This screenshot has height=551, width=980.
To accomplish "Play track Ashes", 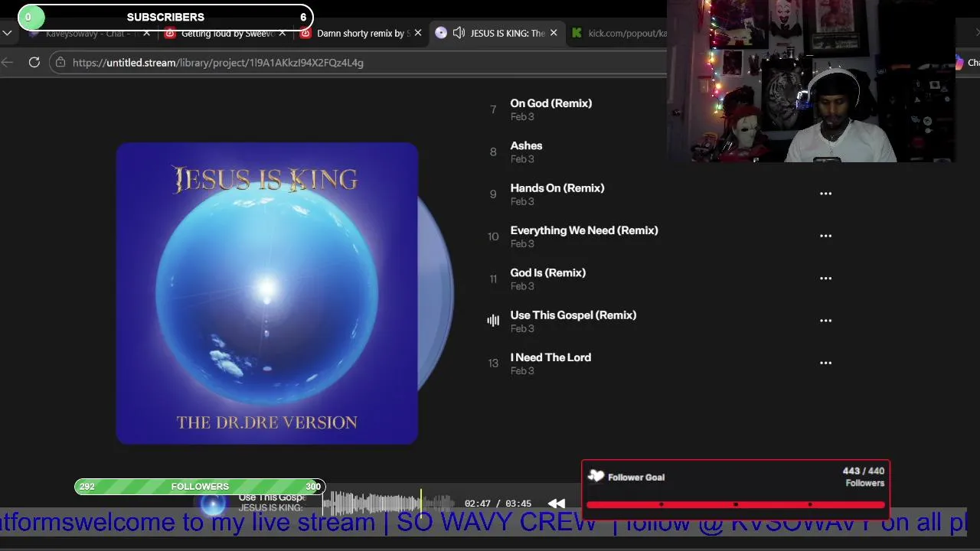I will coord(526,145).
